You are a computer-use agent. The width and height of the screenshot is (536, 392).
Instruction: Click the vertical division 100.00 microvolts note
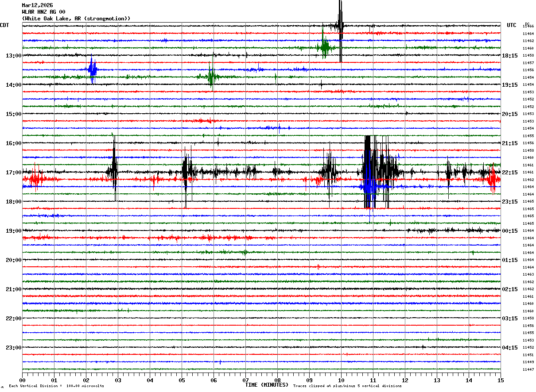56,386
